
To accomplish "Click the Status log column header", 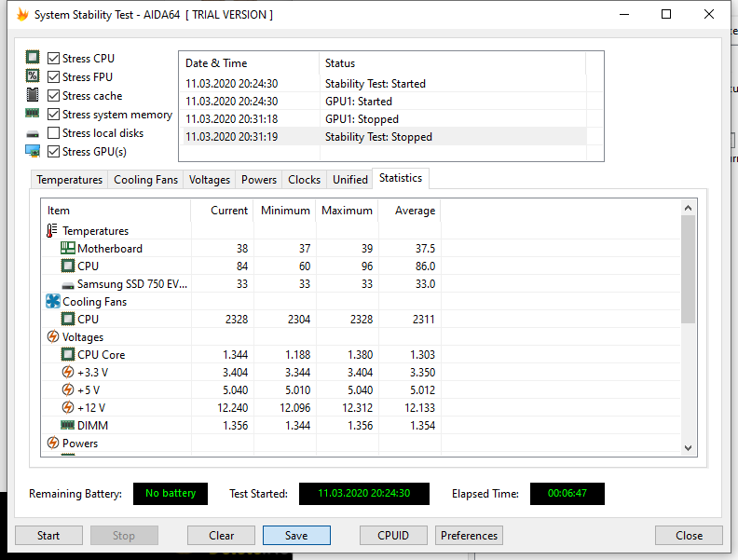I will pyautogui.click(x=453, y=63).
